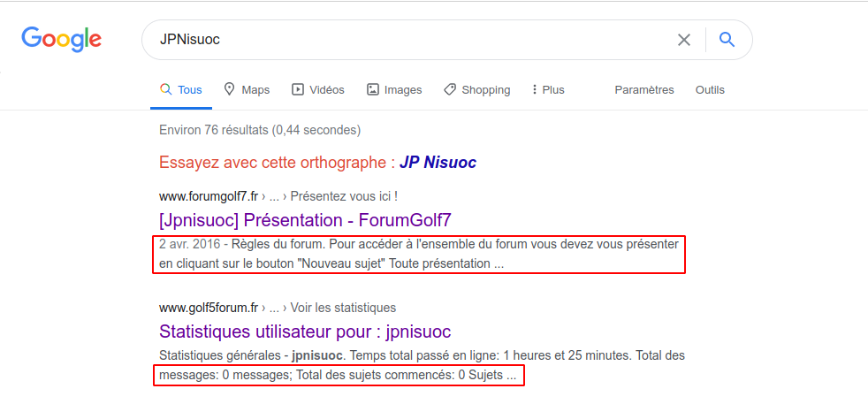
Task: Open Paramètres settings menu
Action: click(x=644, y=89)
